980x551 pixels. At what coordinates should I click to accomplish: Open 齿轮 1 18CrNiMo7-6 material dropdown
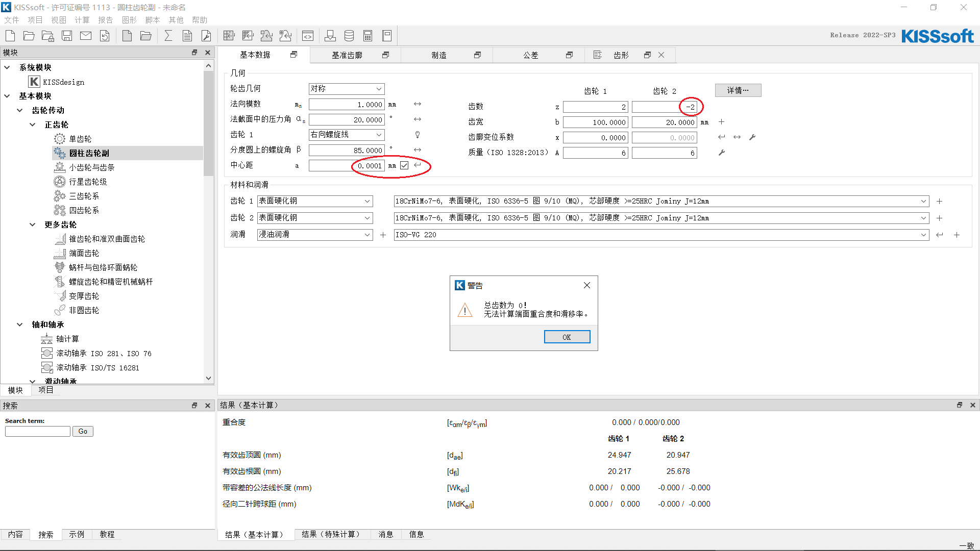(x=661, y=201)
